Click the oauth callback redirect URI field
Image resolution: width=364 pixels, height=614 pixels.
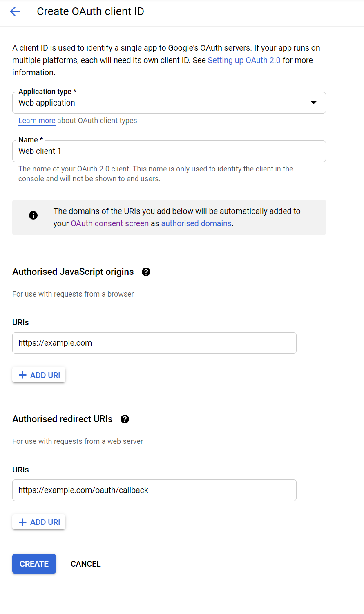coord(154,490)
